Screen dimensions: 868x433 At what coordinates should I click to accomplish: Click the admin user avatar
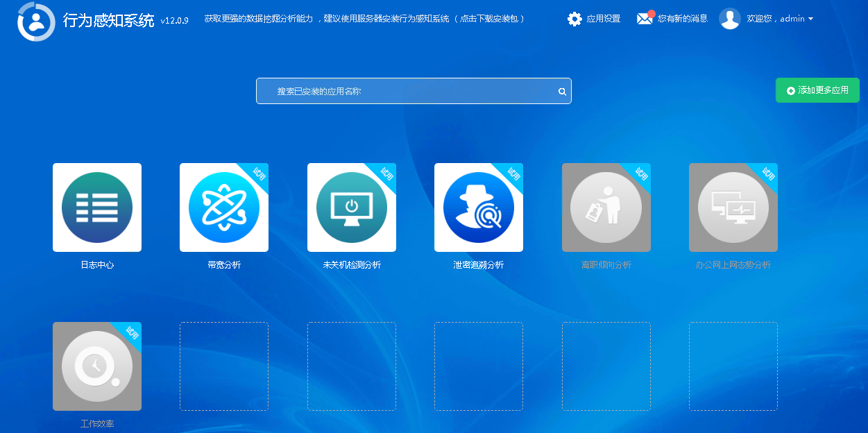[x=730, y=19]
